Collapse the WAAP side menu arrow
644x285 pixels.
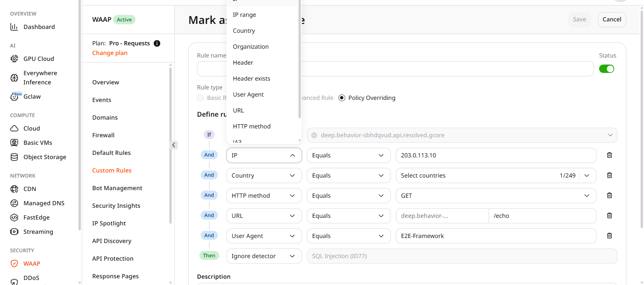point(174,145)
